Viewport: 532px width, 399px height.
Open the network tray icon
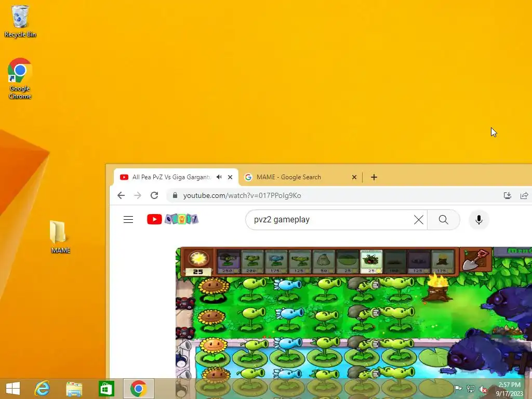click(x=471, y=389)
